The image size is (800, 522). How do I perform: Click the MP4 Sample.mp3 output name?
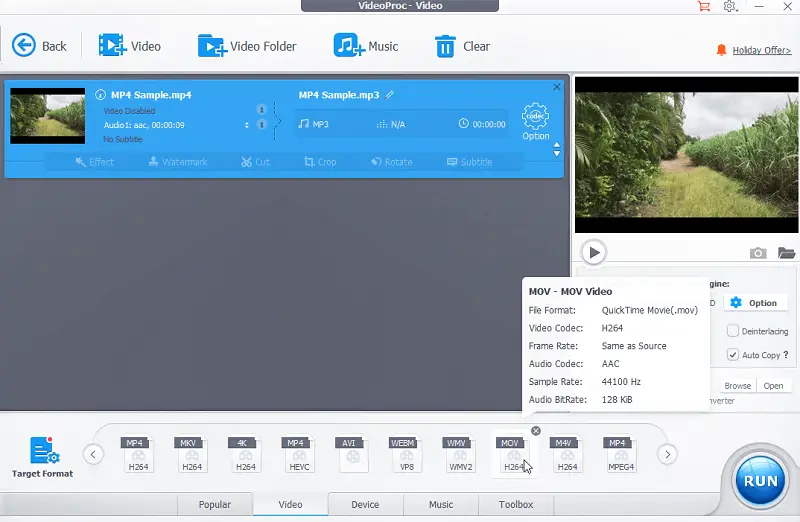339,95
